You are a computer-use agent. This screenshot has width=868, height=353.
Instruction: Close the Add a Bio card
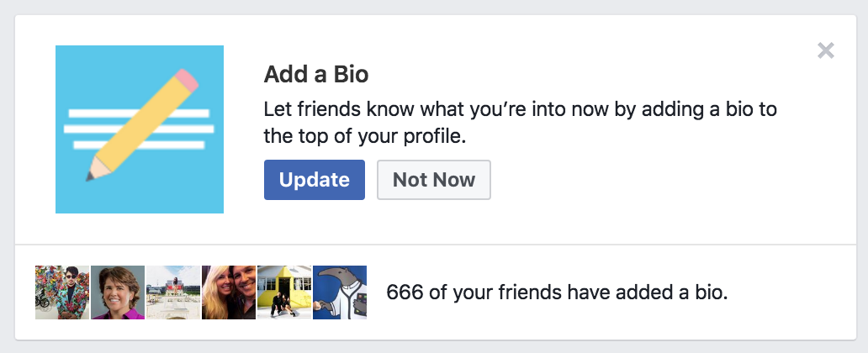pos(825,50)
